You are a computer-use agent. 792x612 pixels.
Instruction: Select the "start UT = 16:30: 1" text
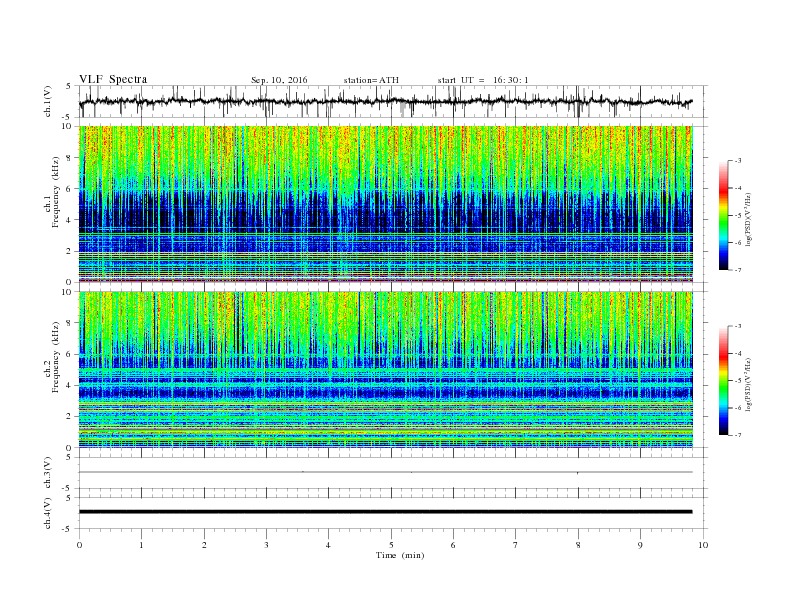(483, 80)
